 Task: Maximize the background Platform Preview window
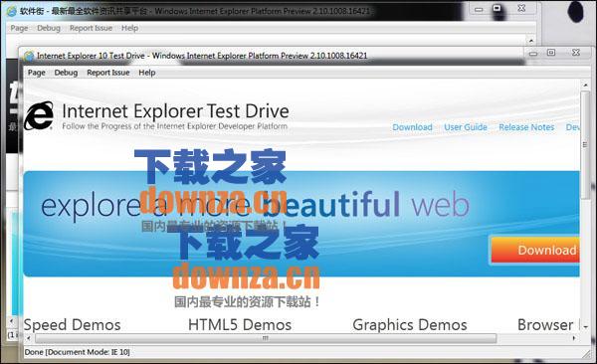pyautogui.click(x=497, y=8)
